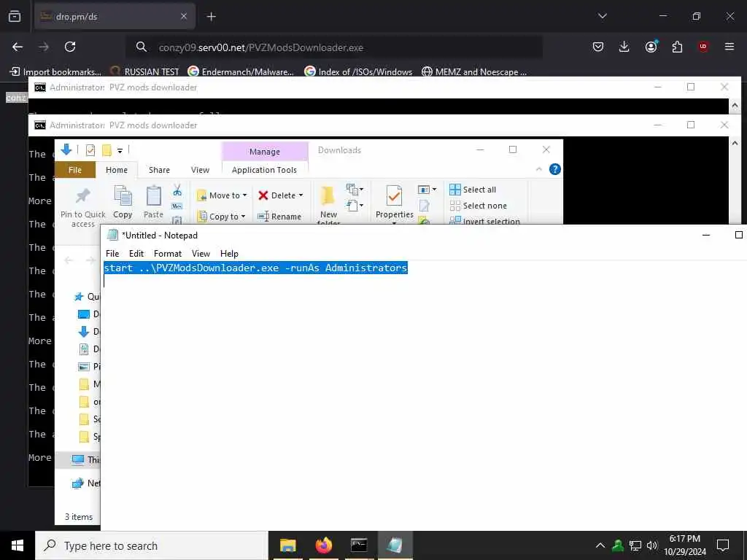Click Select all in Explorer
Screen dimensions: 747x560
(x=473, y=190)
